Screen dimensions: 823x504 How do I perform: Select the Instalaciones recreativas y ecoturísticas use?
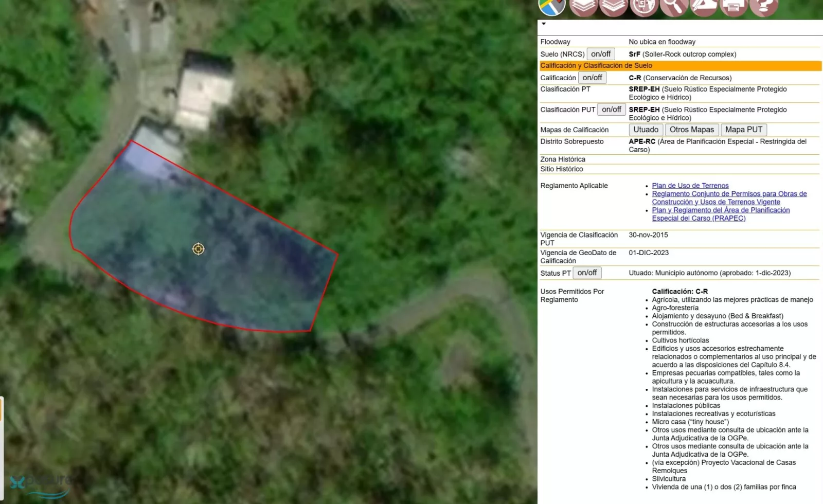713,413
